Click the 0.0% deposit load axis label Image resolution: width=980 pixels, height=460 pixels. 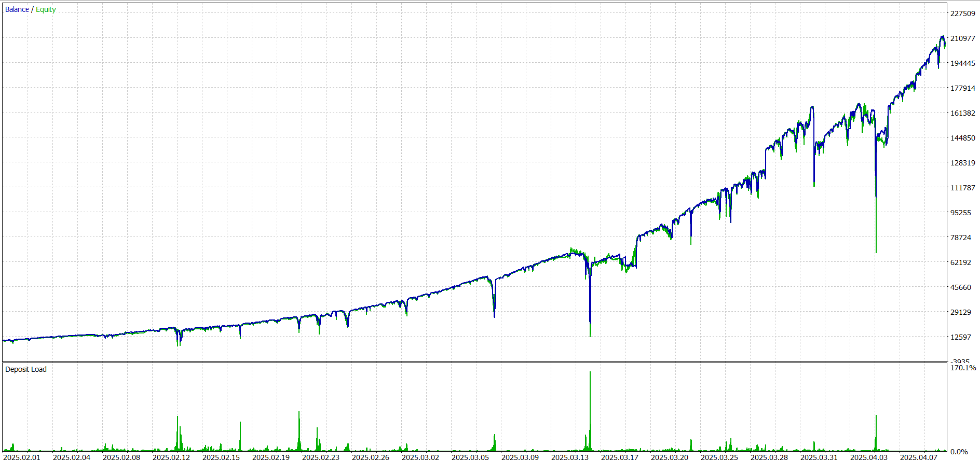click(959, 452)
